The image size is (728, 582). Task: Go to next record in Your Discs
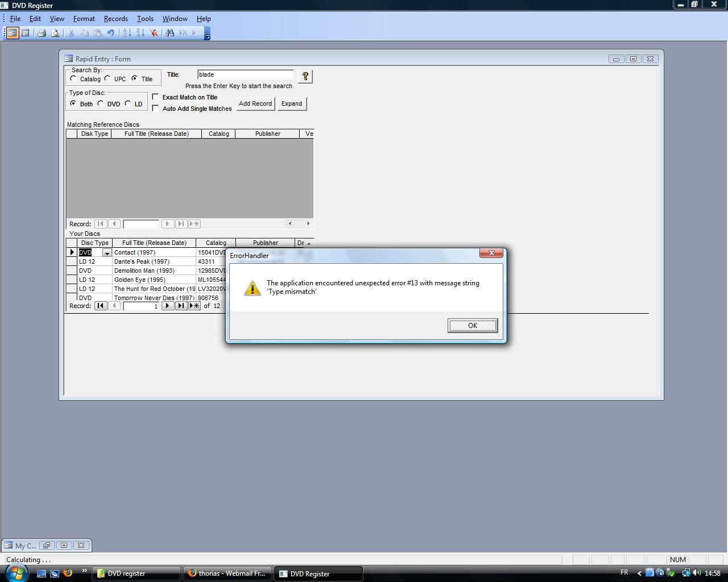[x=168, y=306]
